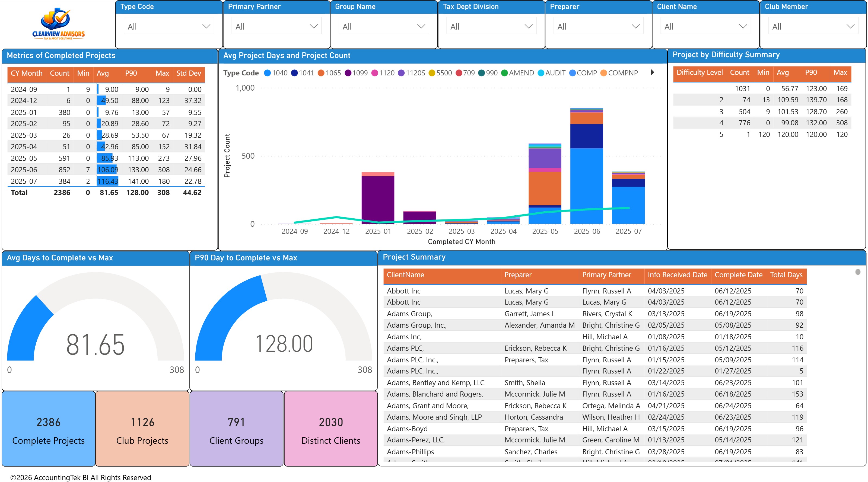
Task: Click the 1099 legend entry
Action: click(356, 73)
